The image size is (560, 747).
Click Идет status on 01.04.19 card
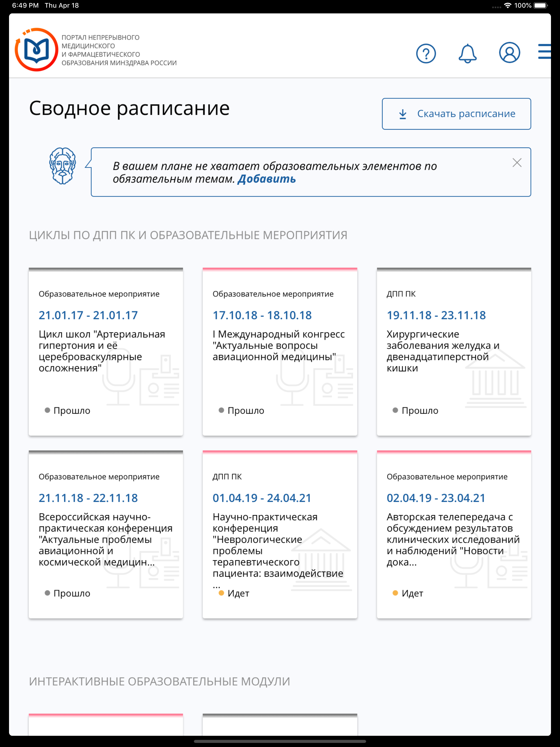pyautogui.click(x=234, y=593)
